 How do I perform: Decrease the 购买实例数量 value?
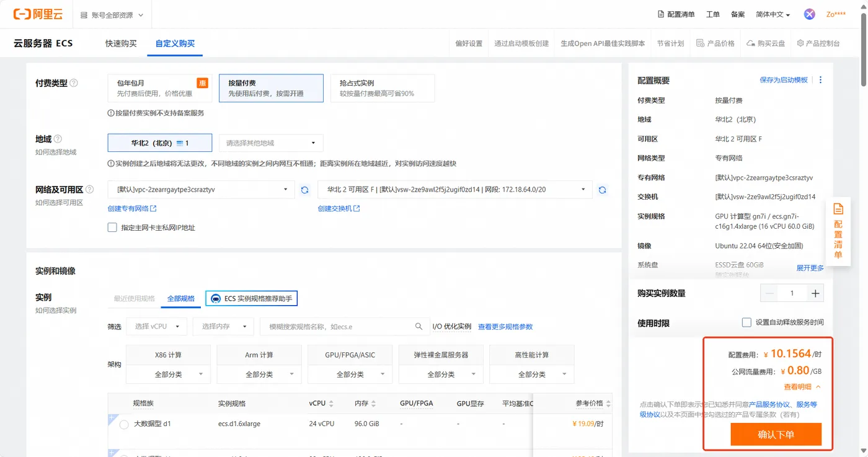pos(770,293)
